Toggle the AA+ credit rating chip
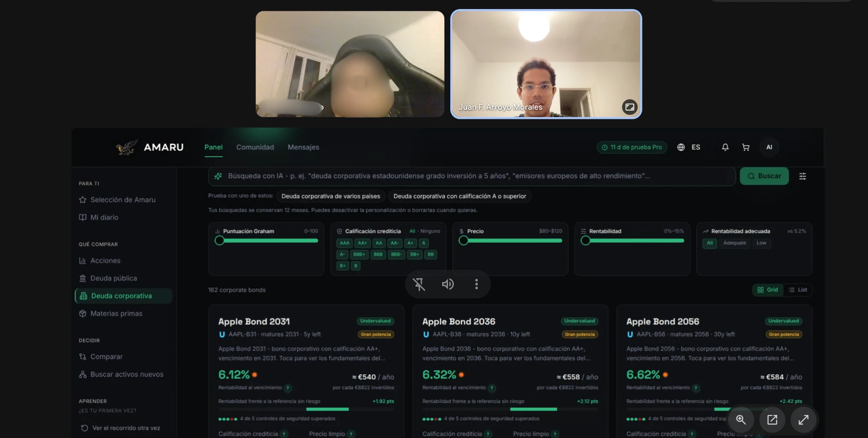Image resolution: width=868 pixels, height=438 pixels. click(363, 243)
